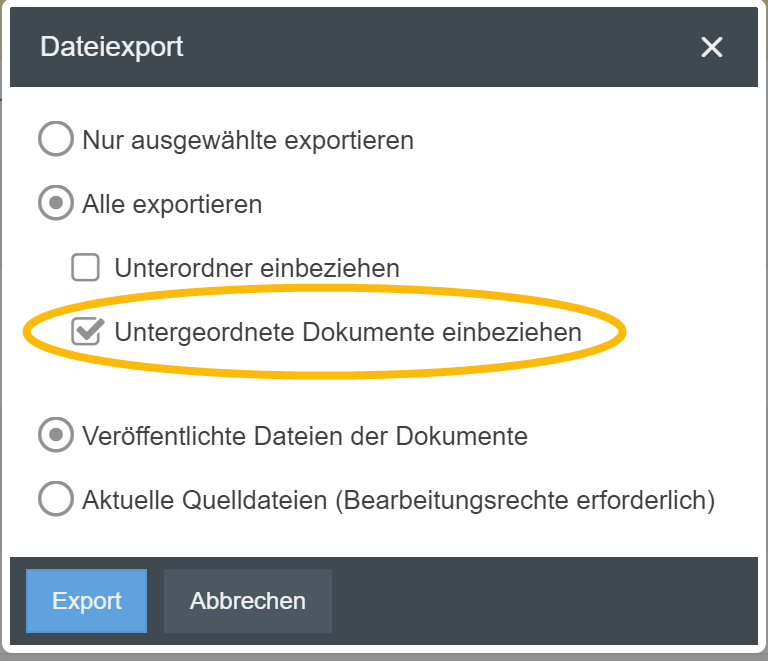Viewport: 768px width, 661px height.
Task: Close the Dateiexport dialog with the X
Action: click(711, 47)
